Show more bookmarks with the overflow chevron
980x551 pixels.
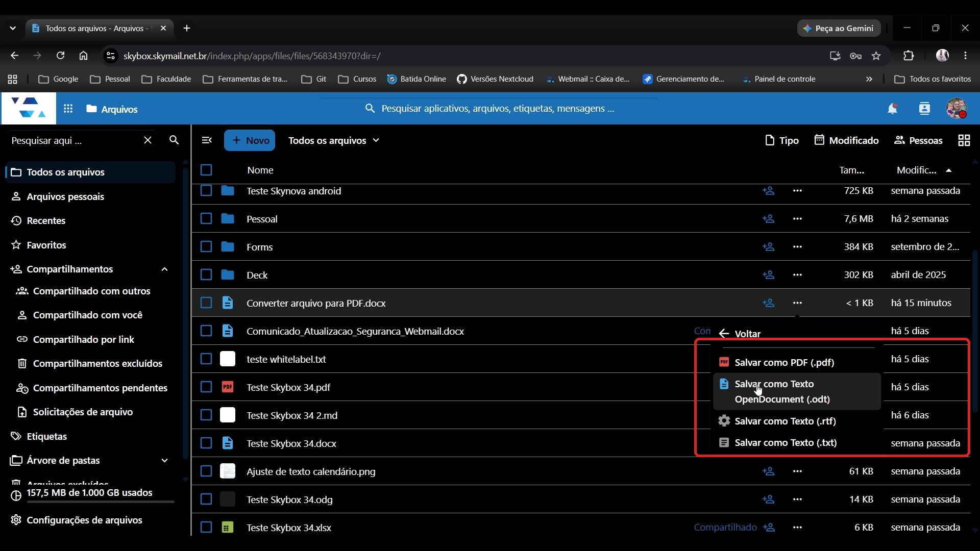[869, 79]
